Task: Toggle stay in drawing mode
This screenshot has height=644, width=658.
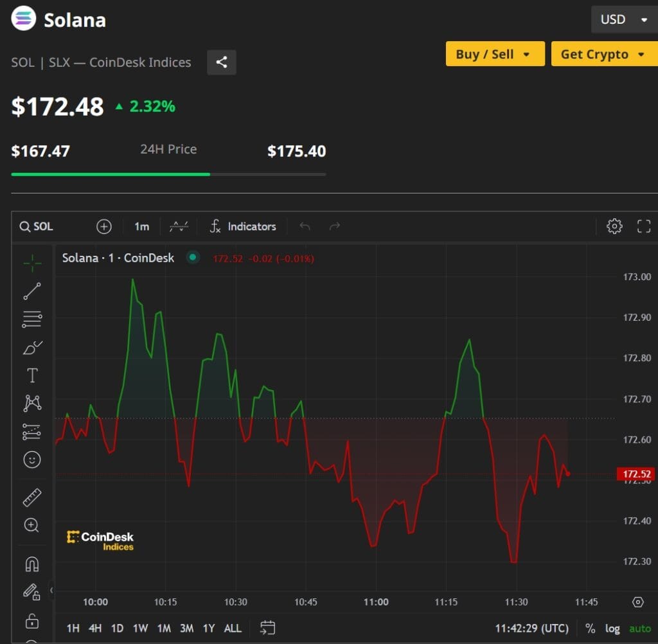Action: click(x=32, y=592)
